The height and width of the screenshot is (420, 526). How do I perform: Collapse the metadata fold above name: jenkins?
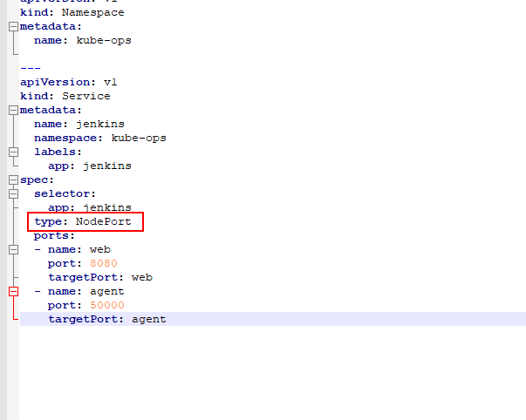tap(13, 111)
